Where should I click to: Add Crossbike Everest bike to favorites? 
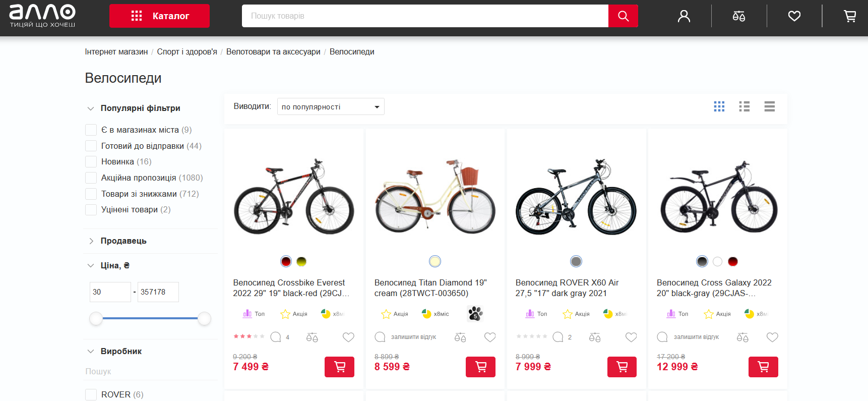click(348, 337)
